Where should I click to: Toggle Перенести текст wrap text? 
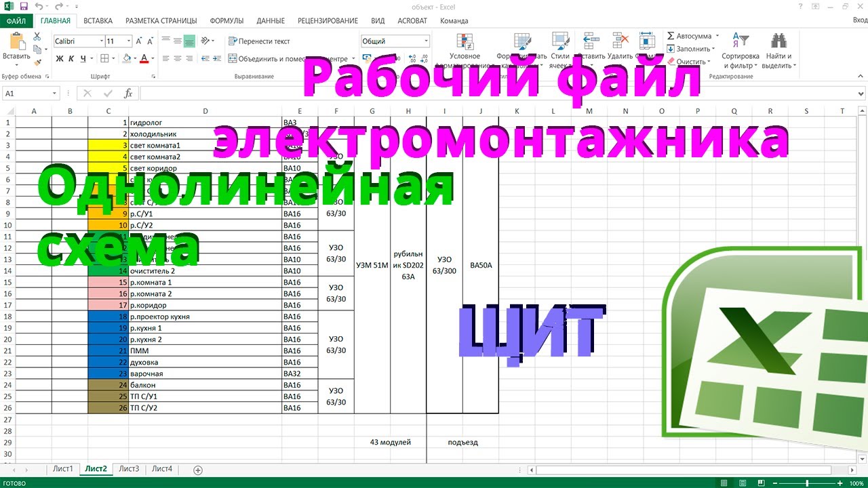(259, 41)
